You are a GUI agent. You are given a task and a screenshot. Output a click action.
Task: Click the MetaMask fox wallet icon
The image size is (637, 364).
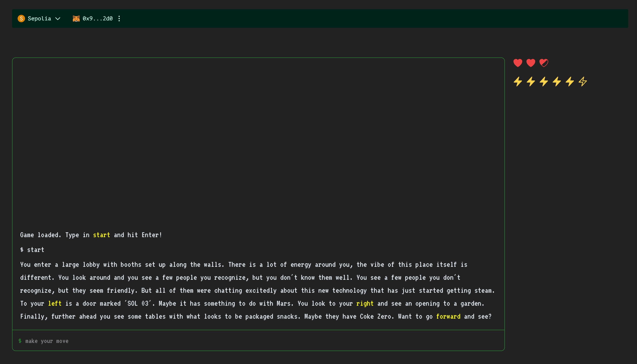click(76, 19)
